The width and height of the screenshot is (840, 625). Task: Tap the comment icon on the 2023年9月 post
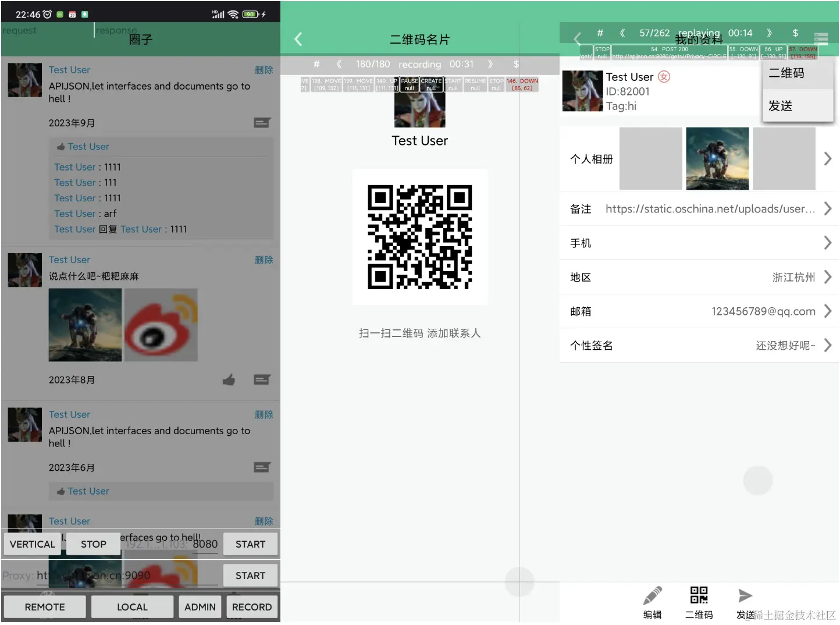click(262, 123)
